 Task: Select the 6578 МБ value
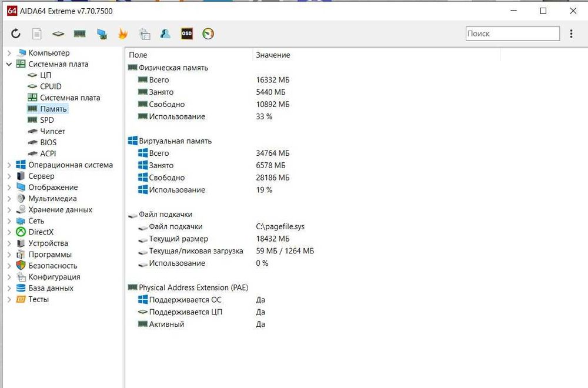point(270,165)
